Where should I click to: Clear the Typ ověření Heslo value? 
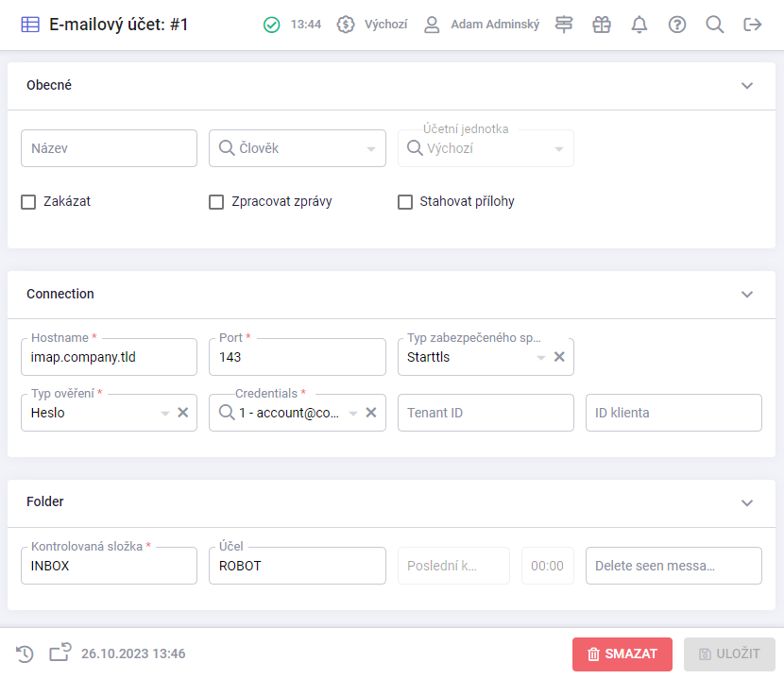(x=183, y=413)
